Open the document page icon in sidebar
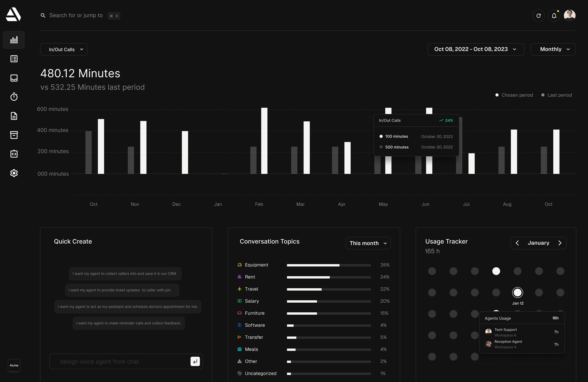588x382 pixels. (x=14, y=116)
